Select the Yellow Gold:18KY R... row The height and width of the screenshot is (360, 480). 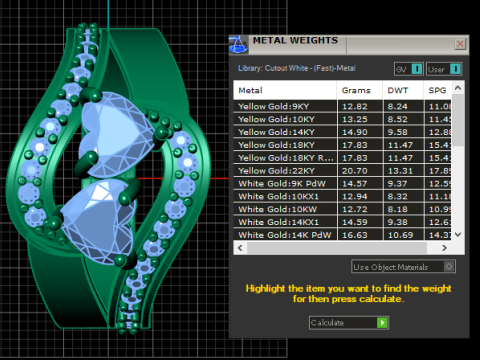click(x=342, y=158)
